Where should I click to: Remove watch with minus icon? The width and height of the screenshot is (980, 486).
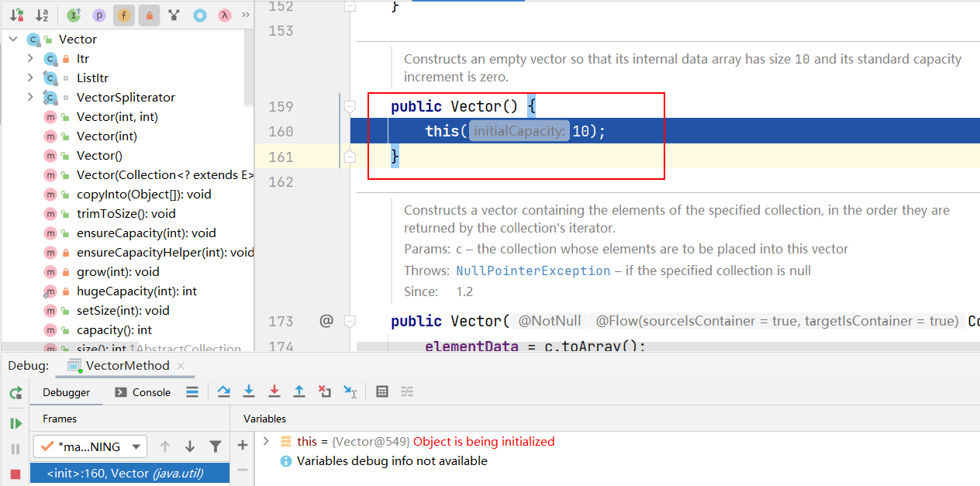tap(243, 470)
